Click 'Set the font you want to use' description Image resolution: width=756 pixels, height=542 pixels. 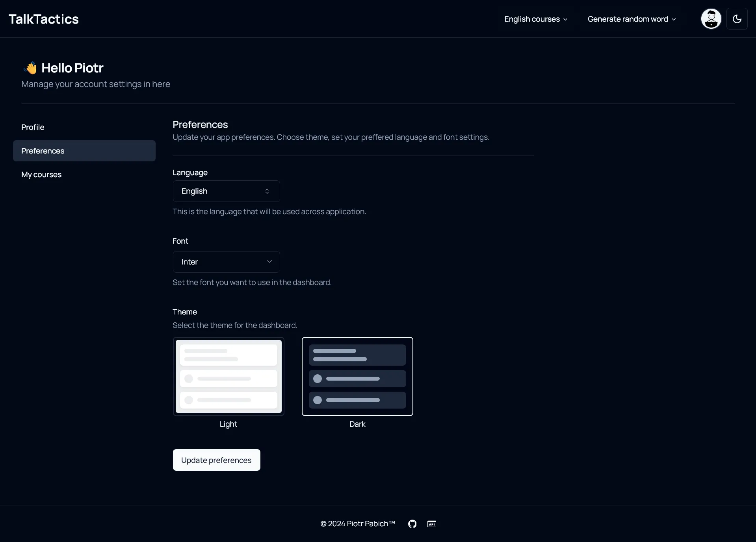[252, 282]
